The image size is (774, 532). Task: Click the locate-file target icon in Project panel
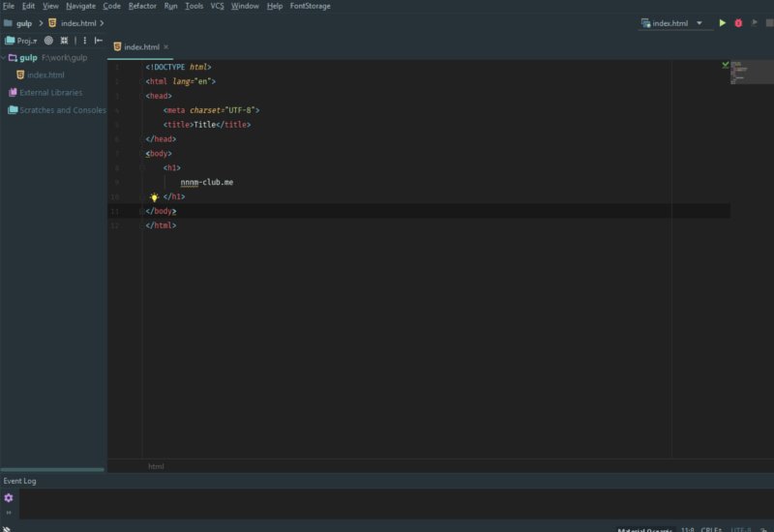[x=48, y=41]
